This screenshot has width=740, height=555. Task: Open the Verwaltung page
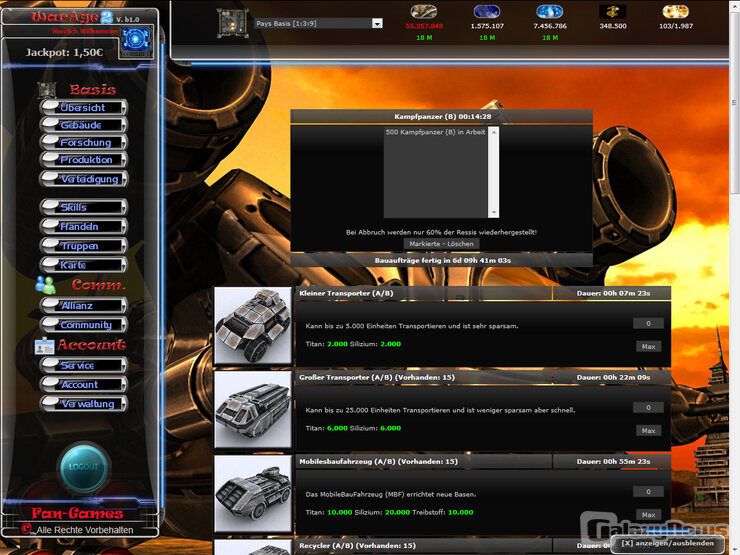[x=84, y=404]
